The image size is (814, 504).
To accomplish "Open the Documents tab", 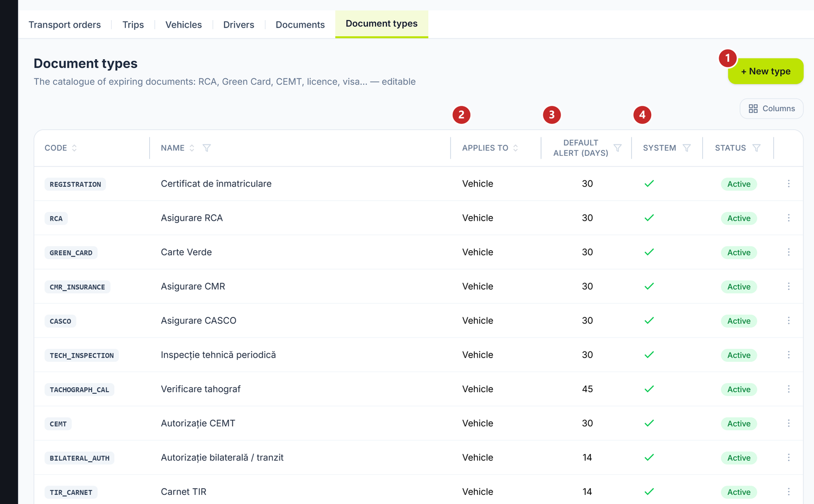I will (300, 25).
